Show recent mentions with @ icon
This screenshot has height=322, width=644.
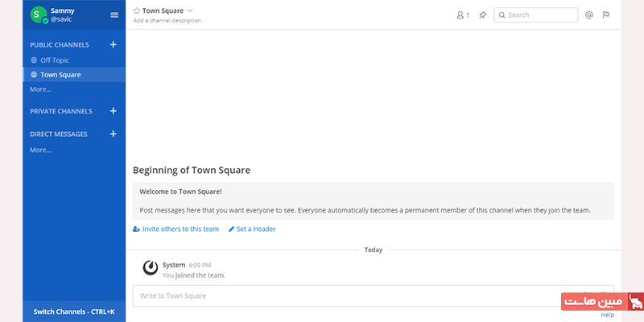point(589,14)
